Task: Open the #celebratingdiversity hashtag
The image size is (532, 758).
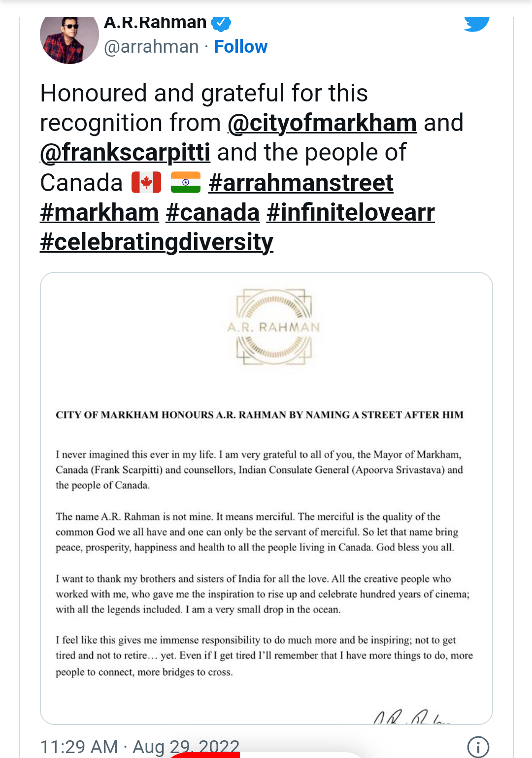Action: tap(157, 242)
